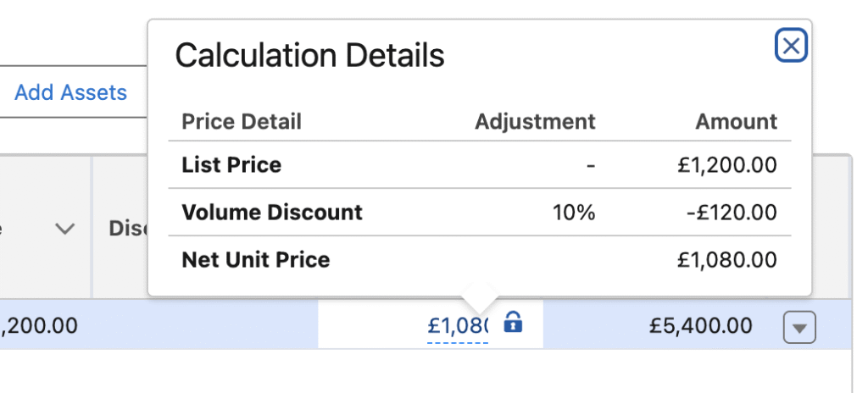Click the Price Detail column header
868x393 pixels.
[242, 121]
